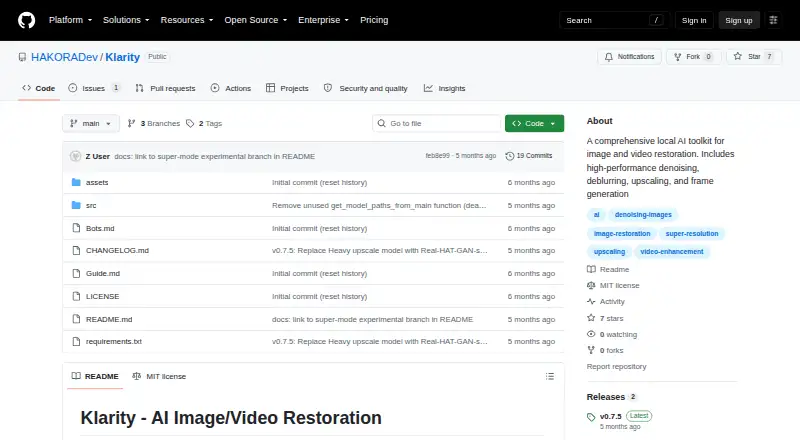
Task: Click the commit history clock icon
Action: (509, 156)
